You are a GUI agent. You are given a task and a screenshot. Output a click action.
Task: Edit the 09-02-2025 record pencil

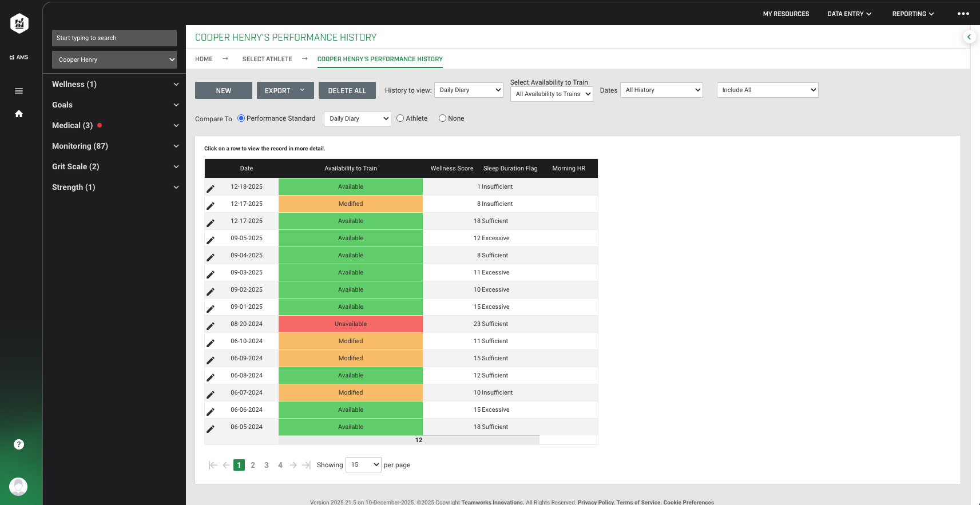pyautogui.click(x=211, y=291)
